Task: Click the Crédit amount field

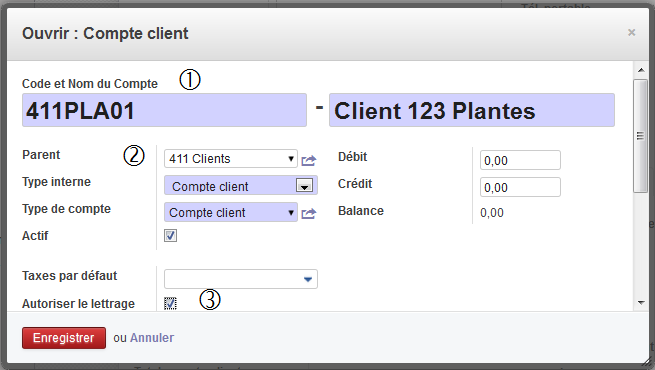Action: [x=520, y=187]
